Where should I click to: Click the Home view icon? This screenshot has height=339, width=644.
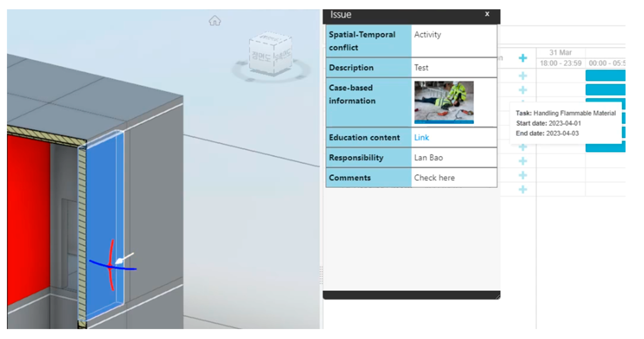click(215, 21)
